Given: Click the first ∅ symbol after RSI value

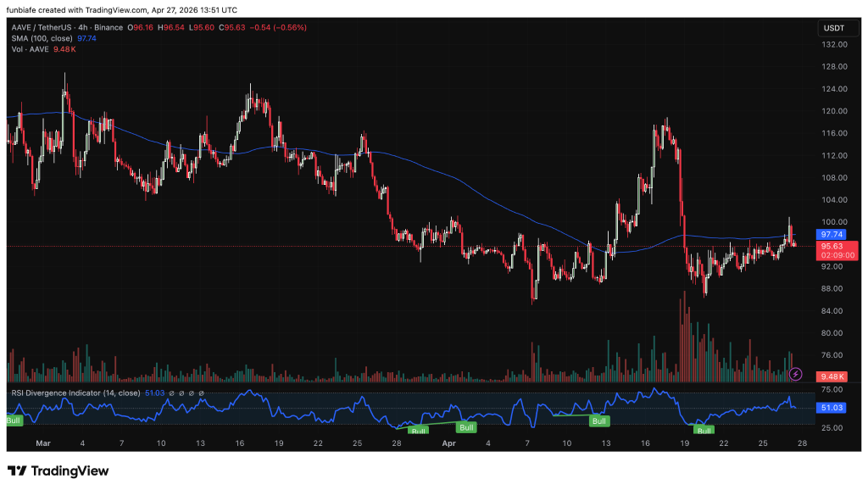Looking at the screenshot, I should click(x=171, y=393).
